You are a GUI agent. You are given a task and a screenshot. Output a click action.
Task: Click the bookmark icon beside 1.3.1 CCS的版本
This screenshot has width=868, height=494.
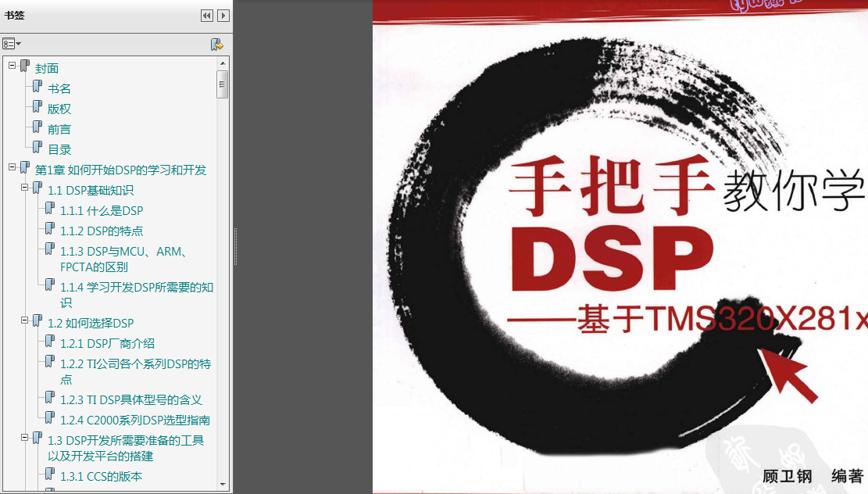(50, 475)
